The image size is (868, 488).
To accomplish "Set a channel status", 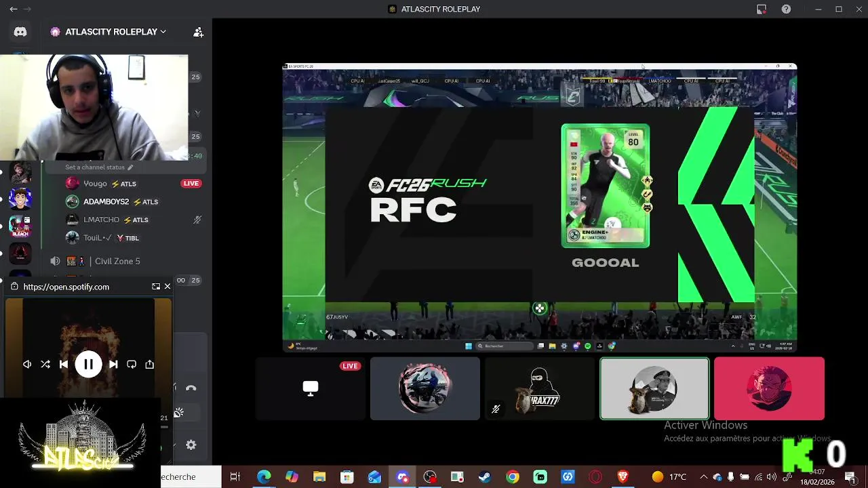I will [99, 167].
